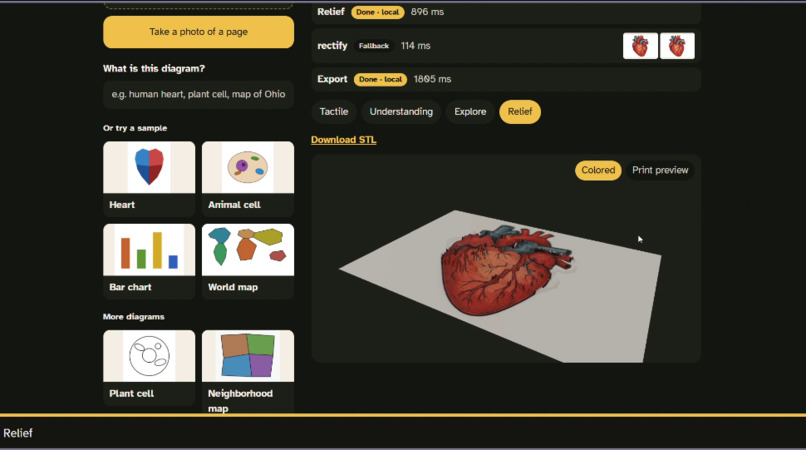Enable the Colored view mode
The image size is (806, 450).
click(598, 170)
